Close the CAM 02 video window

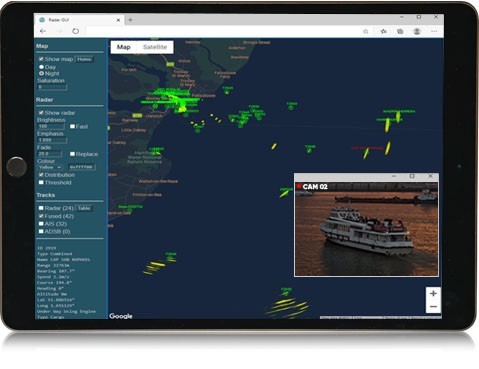coord(430,176)
